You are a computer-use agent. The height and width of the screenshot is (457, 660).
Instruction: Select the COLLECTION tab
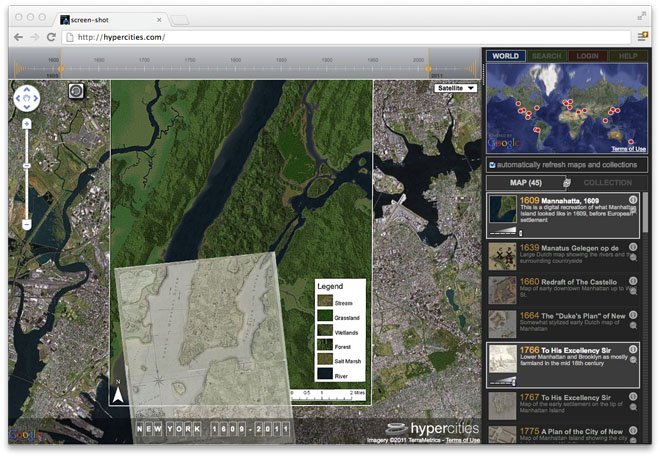607,183
